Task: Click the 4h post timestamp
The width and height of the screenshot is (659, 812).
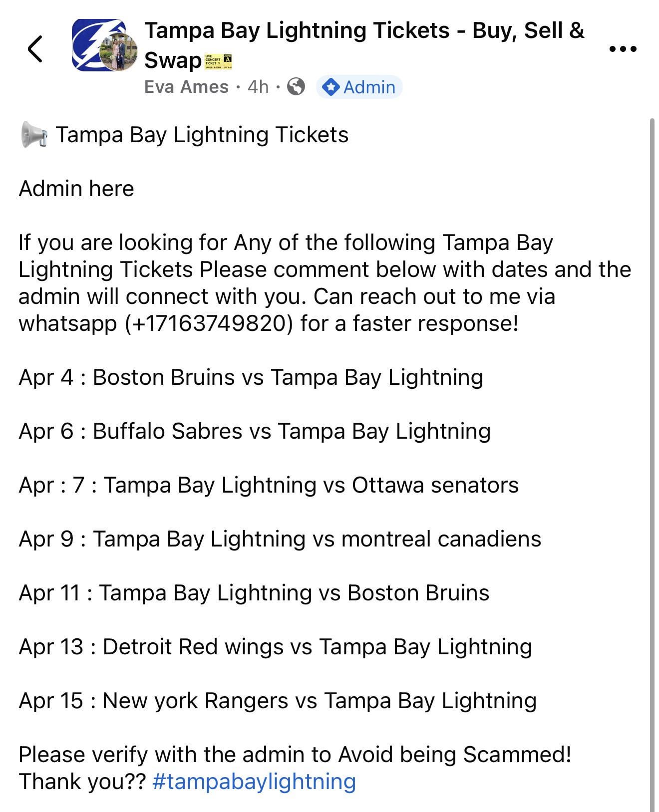Action: click(258, 87)
